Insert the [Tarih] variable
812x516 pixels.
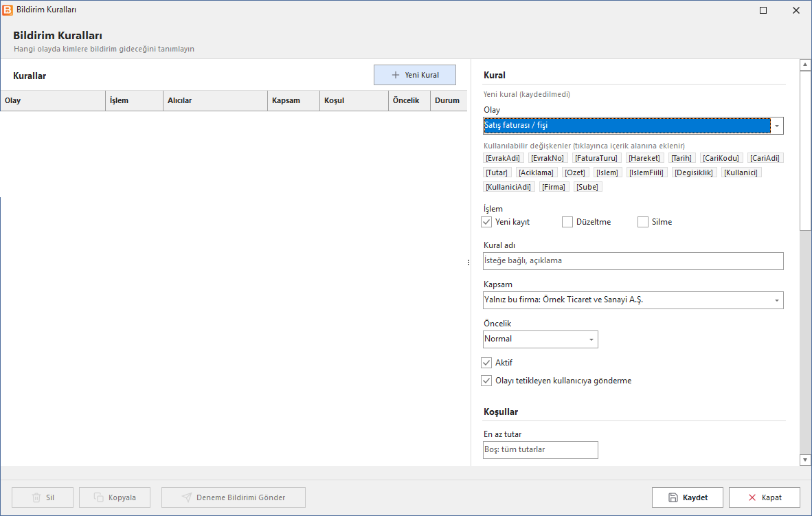[681, 158]
